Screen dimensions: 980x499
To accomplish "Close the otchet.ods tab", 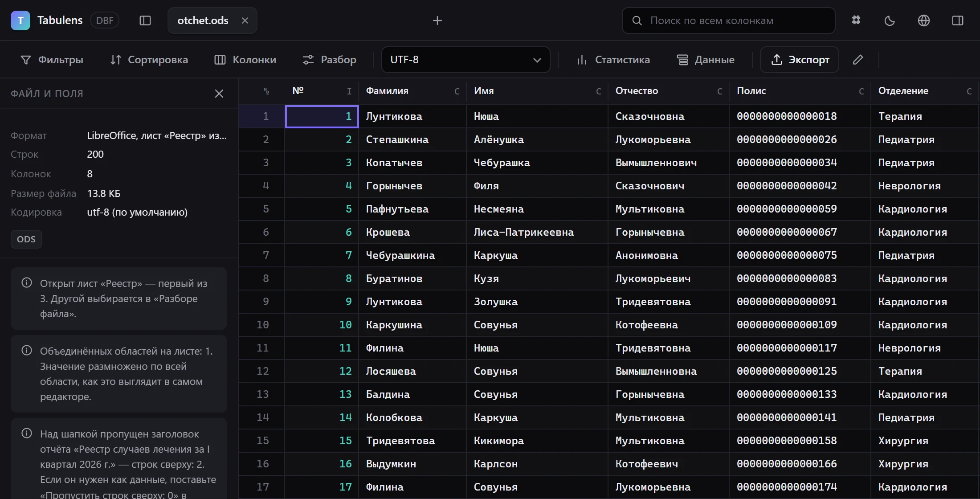I will click(245, 20).
